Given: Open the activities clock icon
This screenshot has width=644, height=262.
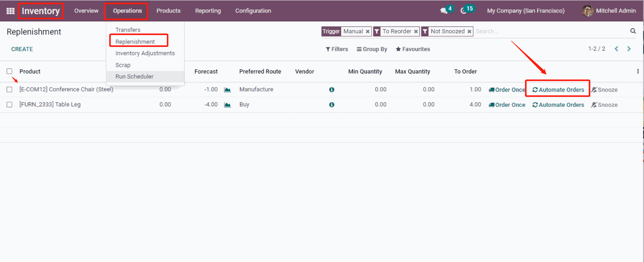Looking at the screenshot, I should pos(464,11).
